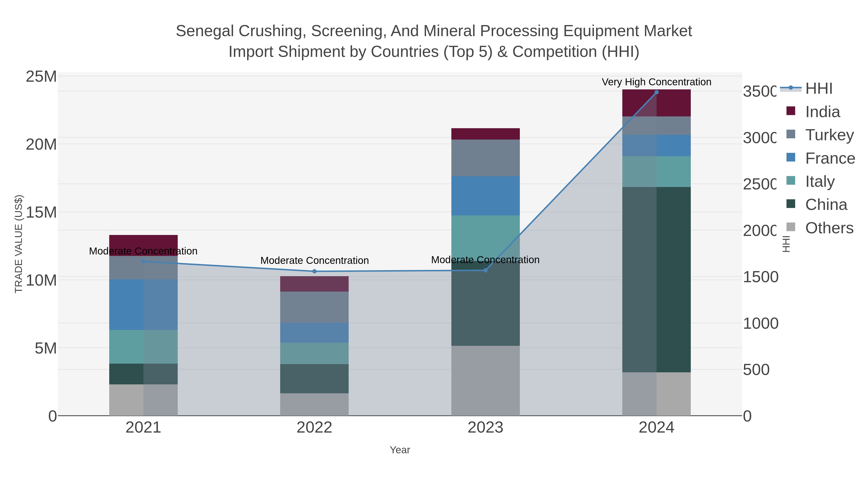
Task: Click the France segment of the 2021 bar
Action: (x=143, y=304)
